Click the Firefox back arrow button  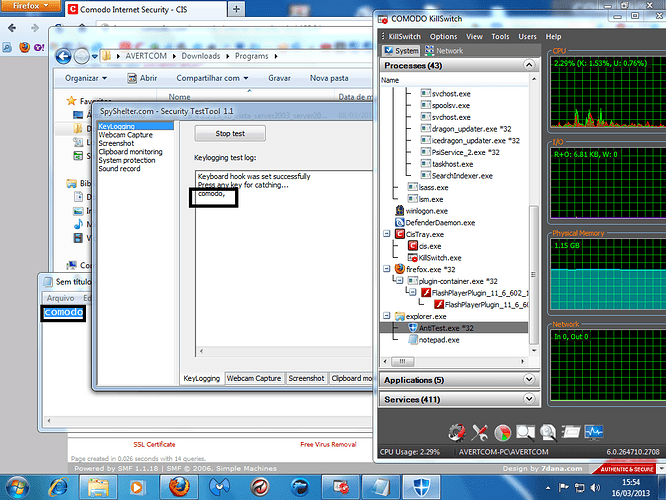12,28
